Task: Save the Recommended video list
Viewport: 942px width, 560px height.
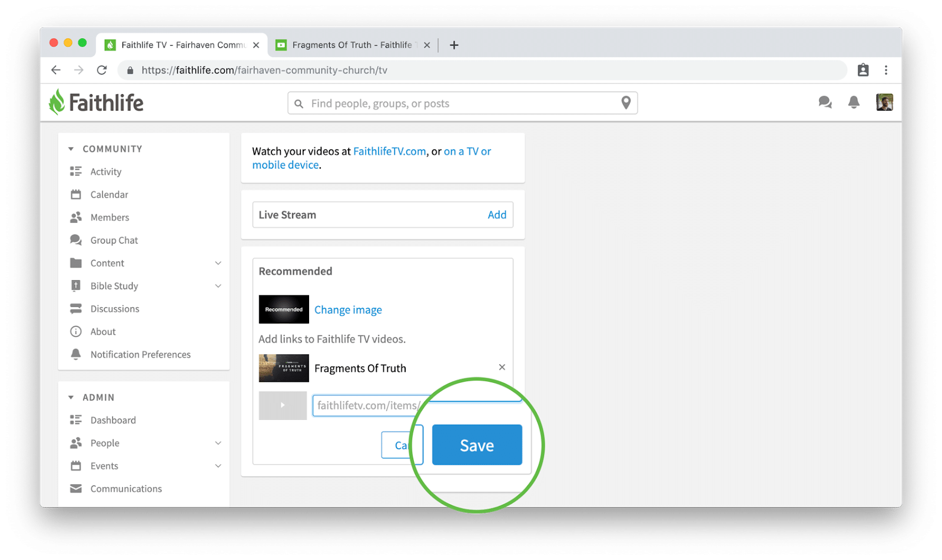Action: click(477, 445)
